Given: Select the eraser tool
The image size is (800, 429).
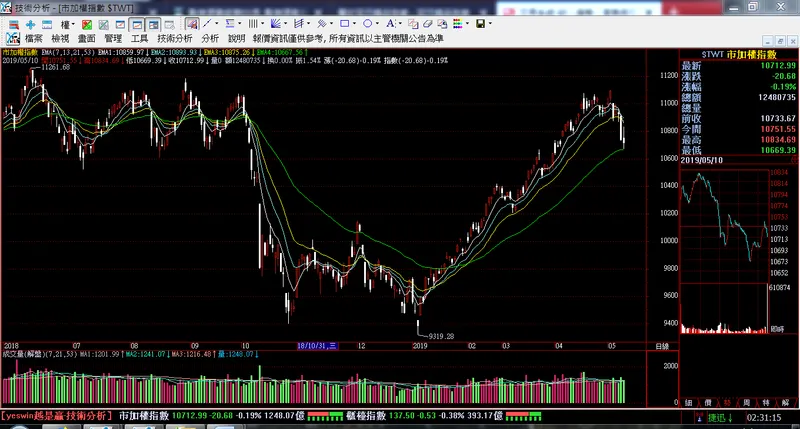Looking at the screenshot, I should 428,23.
